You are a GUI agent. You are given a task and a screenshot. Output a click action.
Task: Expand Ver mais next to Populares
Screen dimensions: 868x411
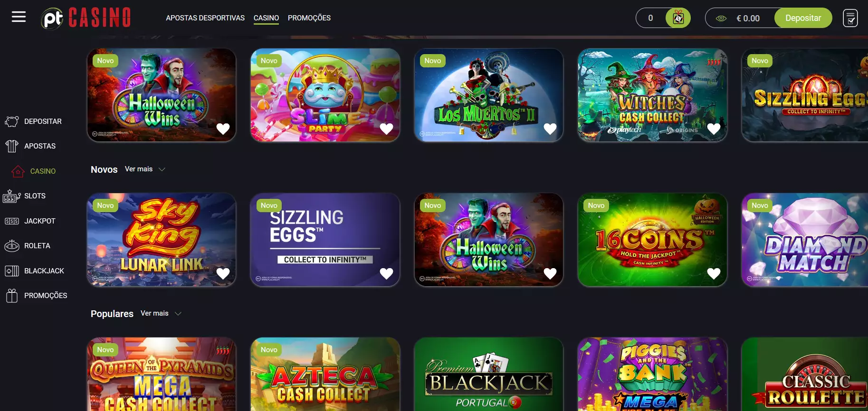154,313
